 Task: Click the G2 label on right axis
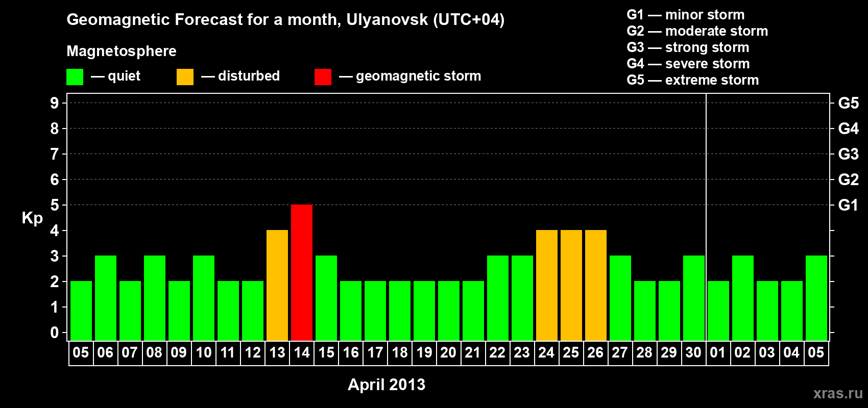848,180
